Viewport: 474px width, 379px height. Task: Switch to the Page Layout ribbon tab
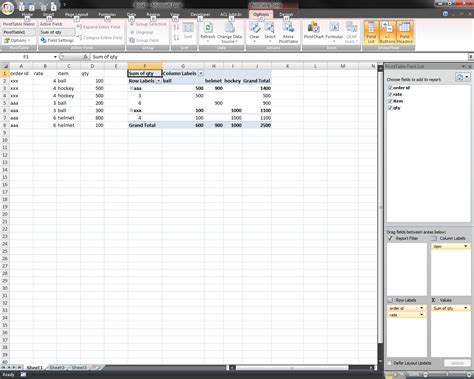(x=76, y=14)
